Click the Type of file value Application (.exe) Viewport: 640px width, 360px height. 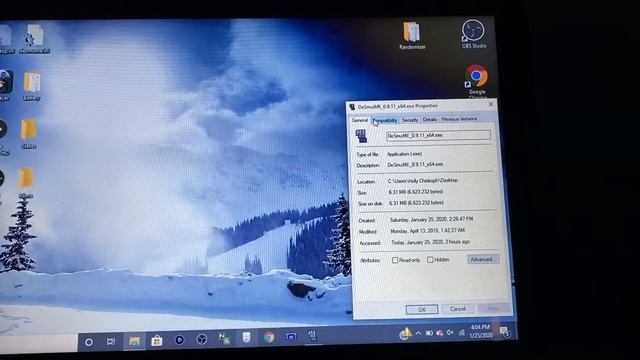pos(404,154)
